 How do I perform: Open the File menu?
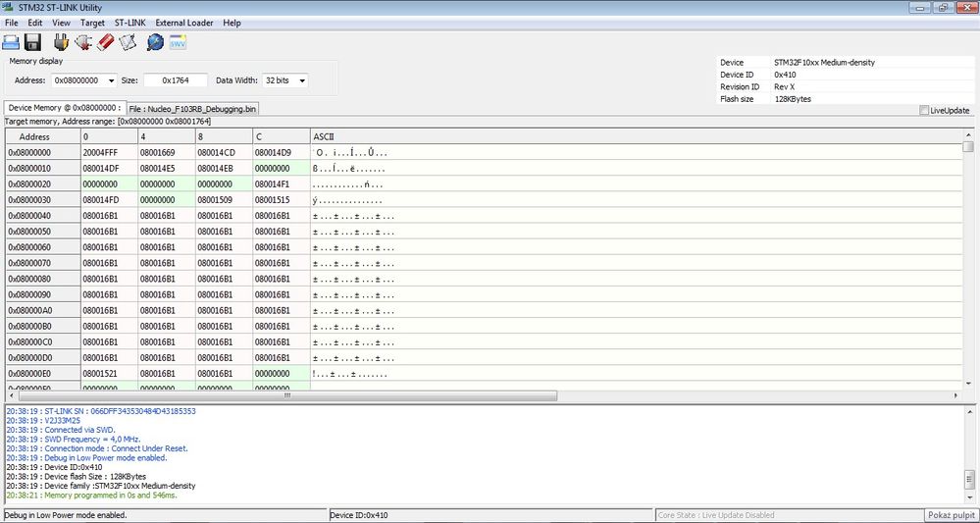click(x=11, y=23)
